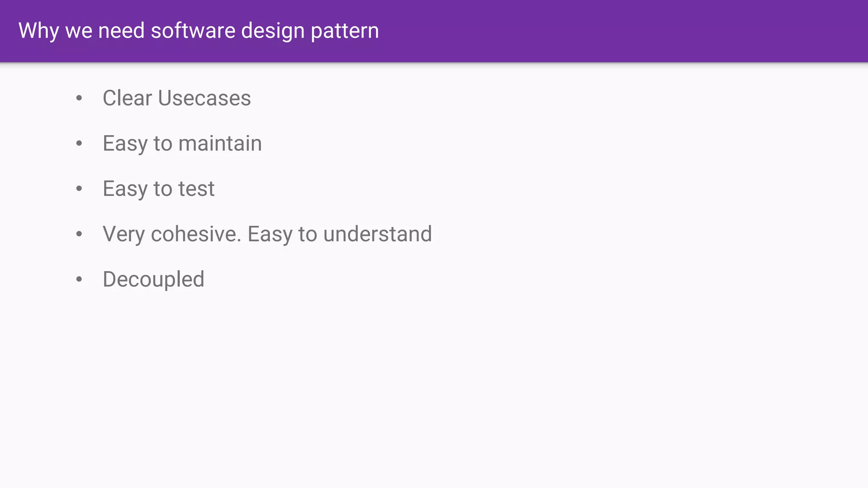Click the word 'cohesive.' in fourth bullet

[196, 234]
